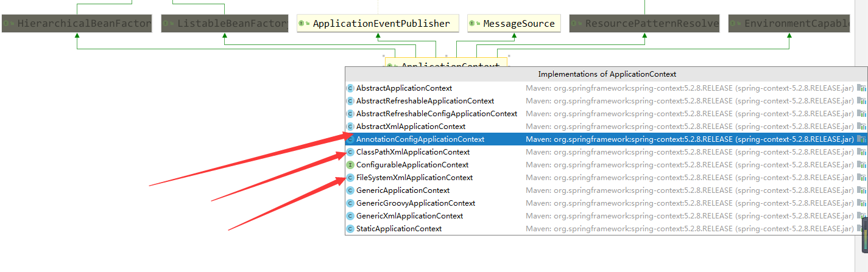868x272 pixels.
Task: Click the library icon on the GenericApplicationContext row
Action: click(x=861, y=190)
